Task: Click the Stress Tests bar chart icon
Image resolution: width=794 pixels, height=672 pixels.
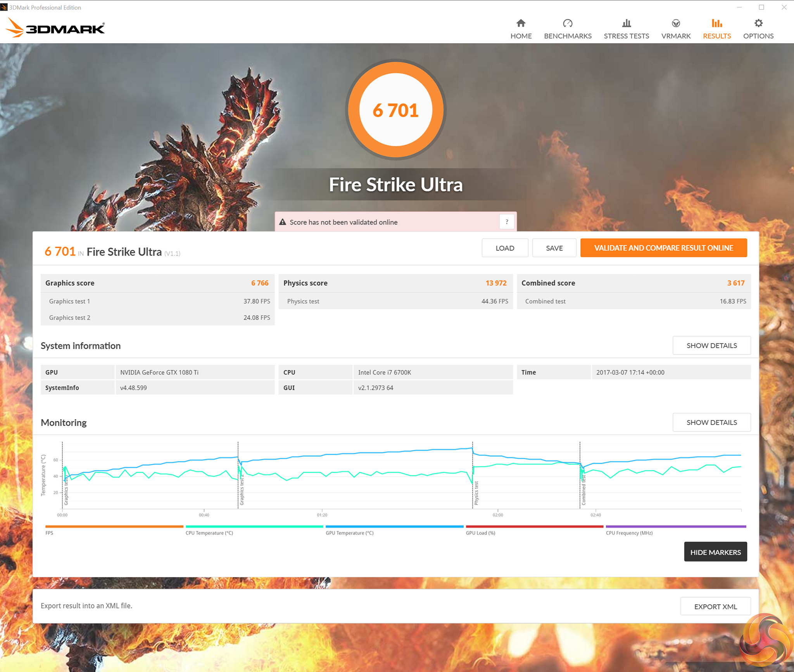Action: click(626, 23)
